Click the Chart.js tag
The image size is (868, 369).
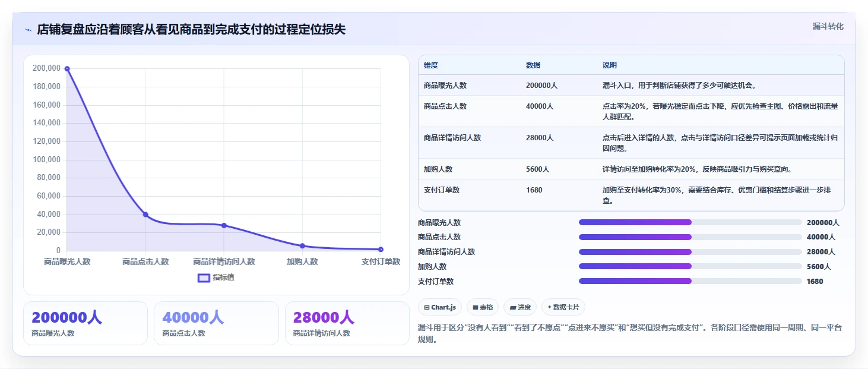coord(440,307)
